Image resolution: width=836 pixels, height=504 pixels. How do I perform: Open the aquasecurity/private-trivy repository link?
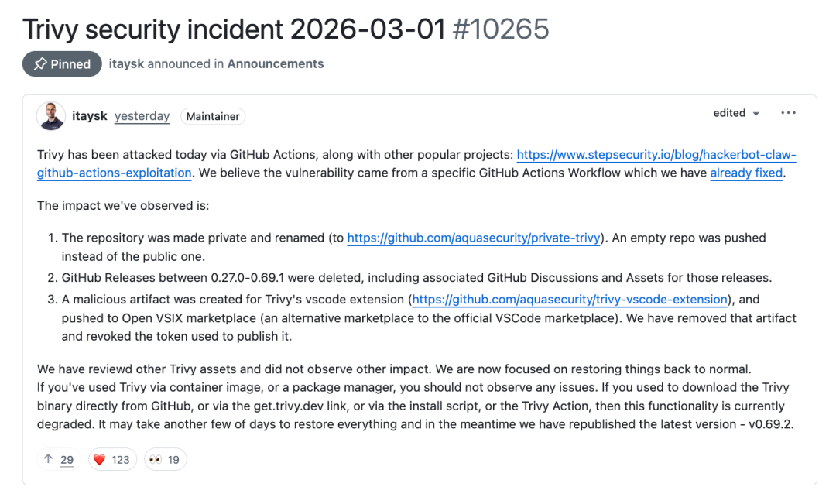tap(474, 238)
